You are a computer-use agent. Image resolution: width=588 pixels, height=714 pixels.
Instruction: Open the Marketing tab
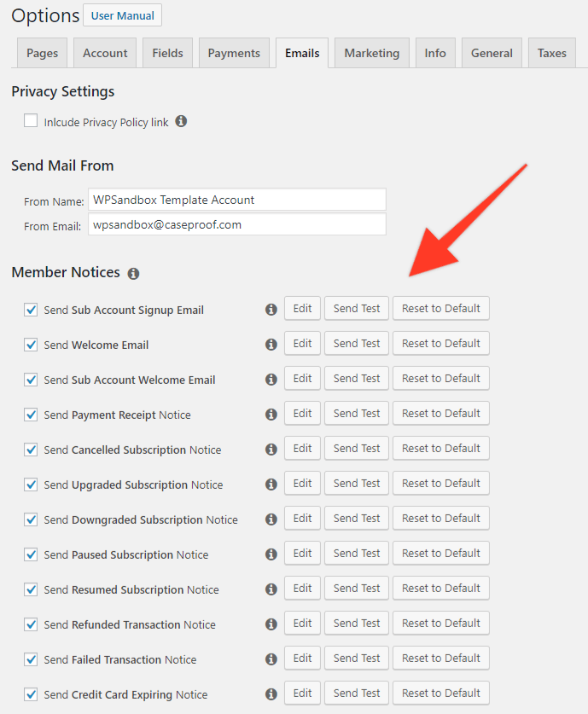pyautogui.click(x=371, y=52)
